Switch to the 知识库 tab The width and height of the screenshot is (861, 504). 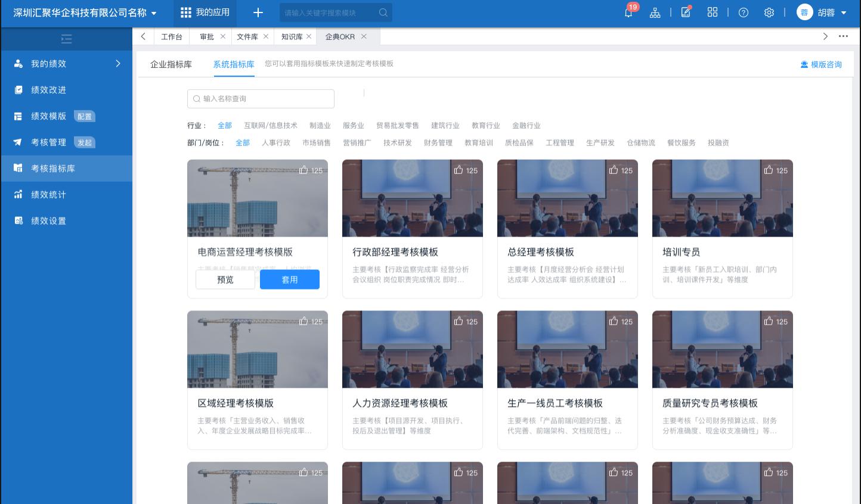tap(292, 36)
